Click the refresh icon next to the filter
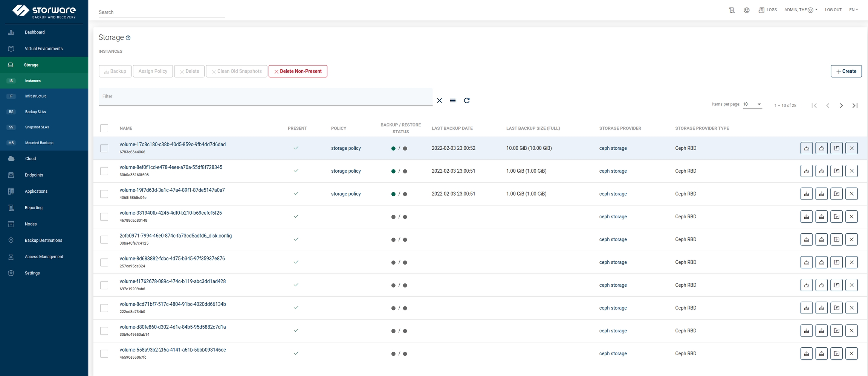The width and height of the screenshot is (868, 376). click(x=466, y=100)
